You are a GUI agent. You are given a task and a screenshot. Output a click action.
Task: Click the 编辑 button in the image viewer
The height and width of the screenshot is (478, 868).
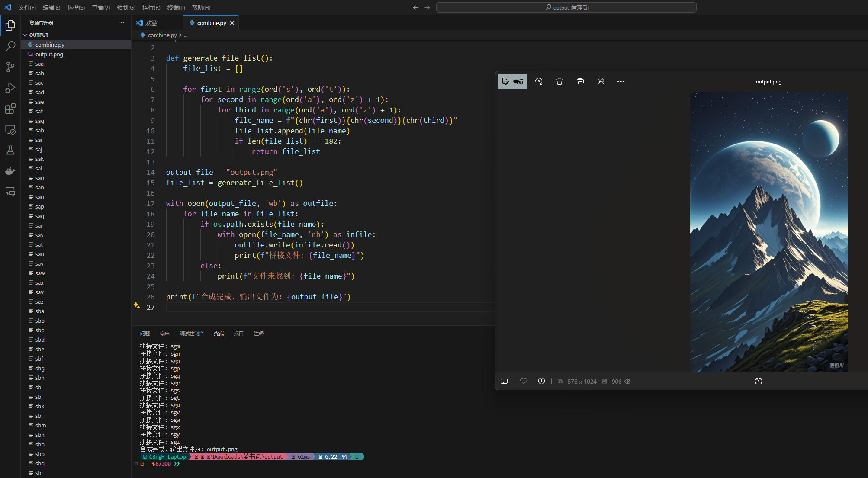pyautogui.click(x=513, y=81)
